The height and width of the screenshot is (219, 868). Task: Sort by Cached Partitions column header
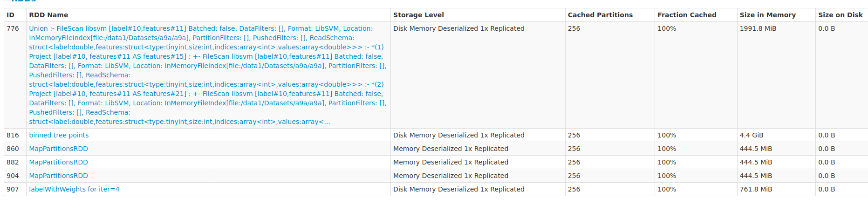coord(600,15)
